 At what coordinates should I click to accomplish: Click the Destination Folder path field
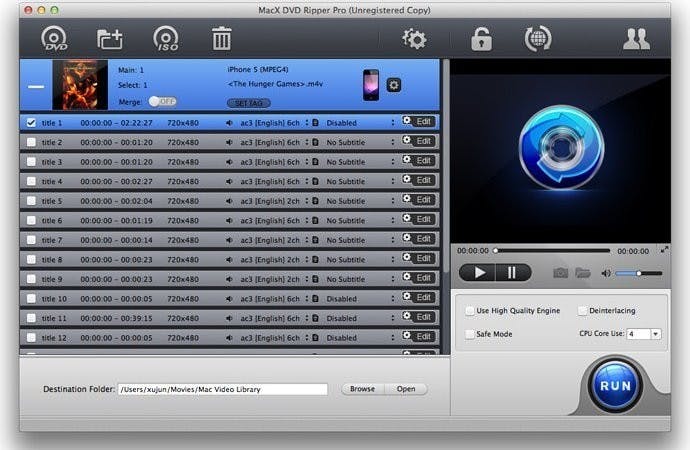tap(223, 389)
